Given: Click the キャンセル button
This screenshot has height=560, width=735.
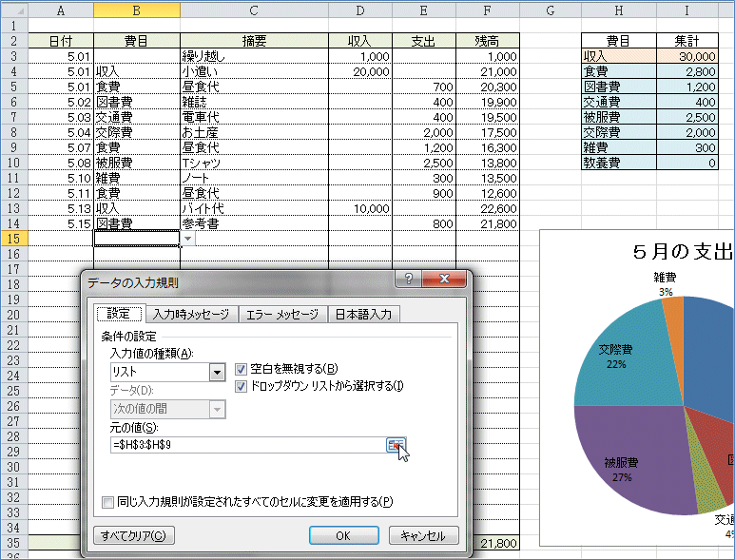Looking at the screenshot, I should [423, 535].
